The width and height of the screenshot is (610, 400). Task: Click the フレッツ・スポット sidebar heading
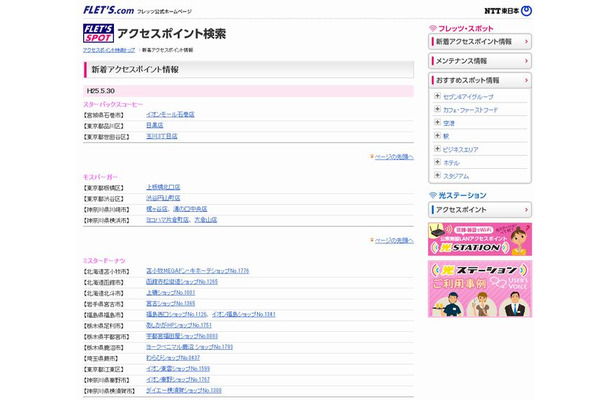(461, 28)
